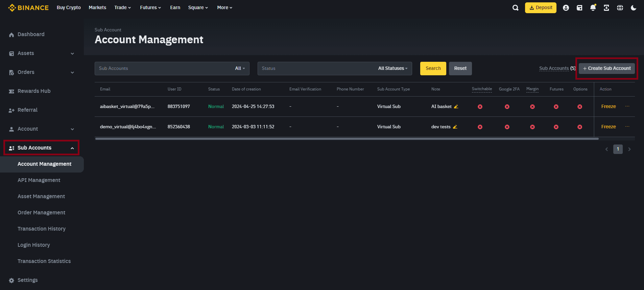Click Google 2FA status icon for demo_virtual row

(x=507, y=127)
